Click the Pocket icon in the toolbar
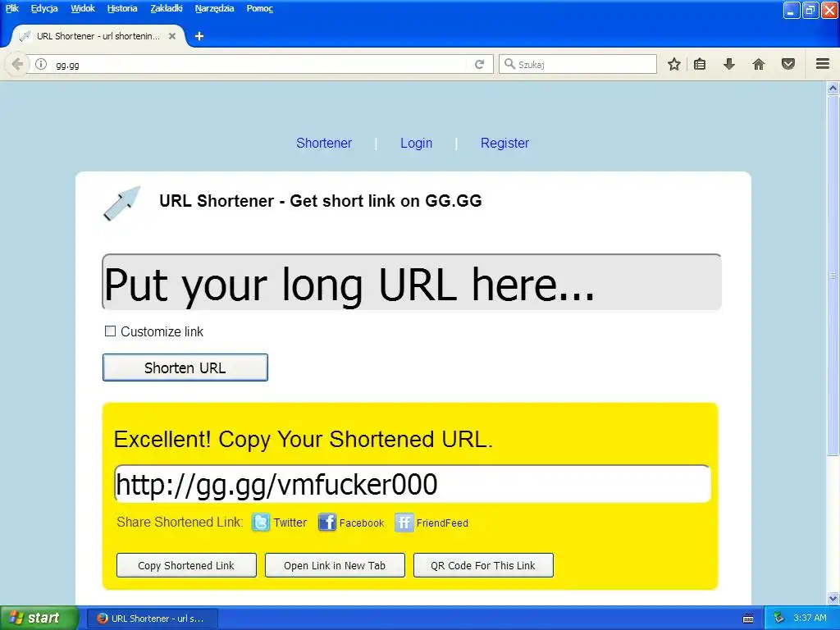 (x=788, y=64)
